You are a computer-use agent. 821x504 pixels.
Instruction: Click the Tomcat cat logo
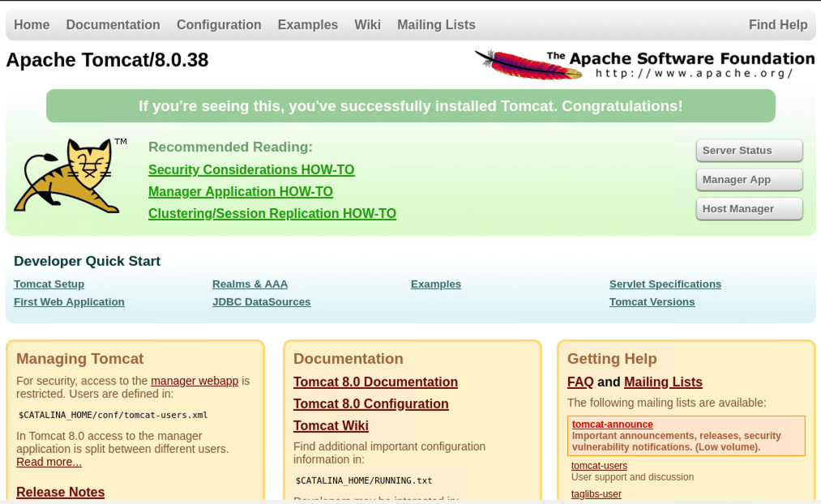(x=69, y=177)
